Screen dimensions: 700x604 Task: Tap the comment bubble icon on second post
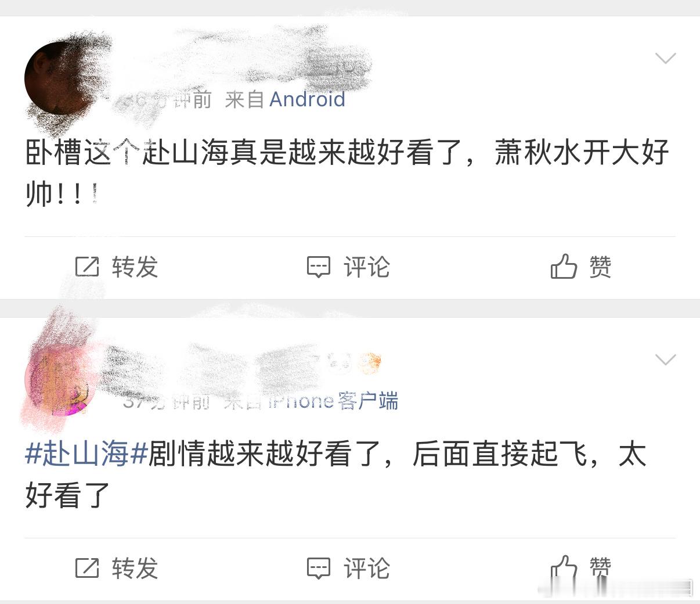click(x=318, y=568)
